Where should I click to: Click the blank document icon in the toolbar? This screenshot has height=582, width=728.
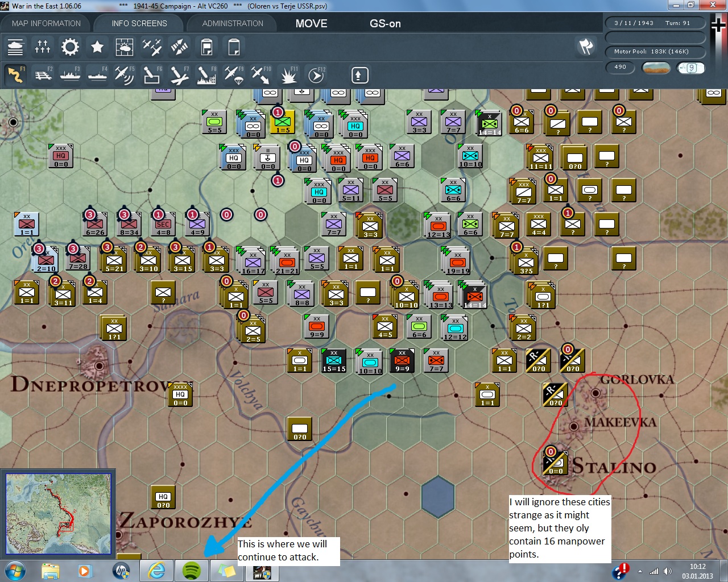234,47
